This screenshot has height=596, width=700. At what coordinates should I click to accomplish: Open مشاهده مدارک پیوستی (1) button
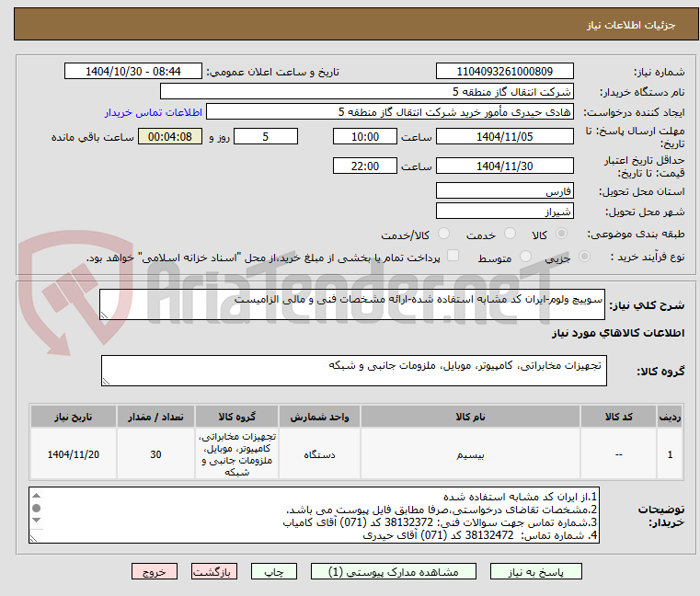[x=394, y=571]
